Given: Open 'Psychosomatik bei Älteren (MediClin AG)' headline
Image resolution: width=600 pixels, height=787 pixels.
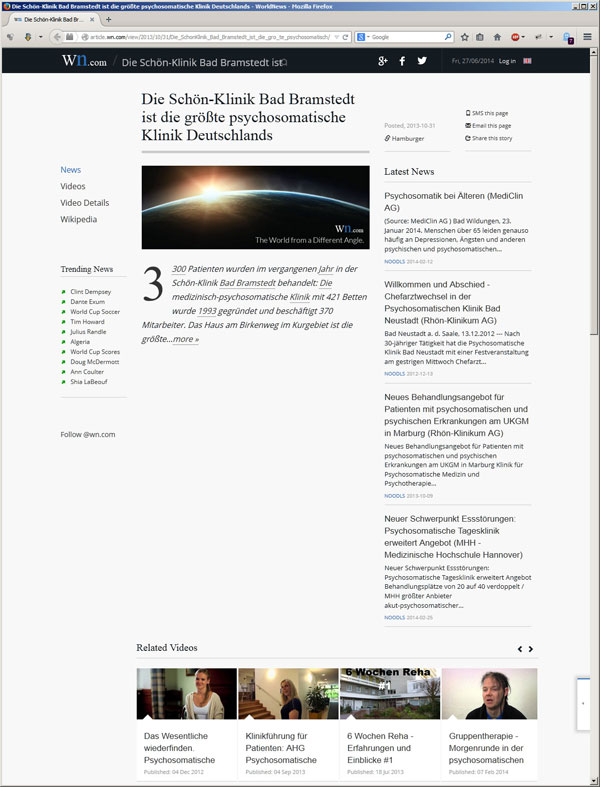Looking at the screenshot, I should [x=453, y=202].
